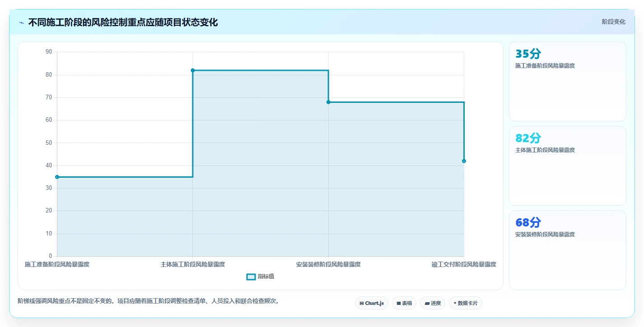Toggle the 指标值 legend item

260,276
